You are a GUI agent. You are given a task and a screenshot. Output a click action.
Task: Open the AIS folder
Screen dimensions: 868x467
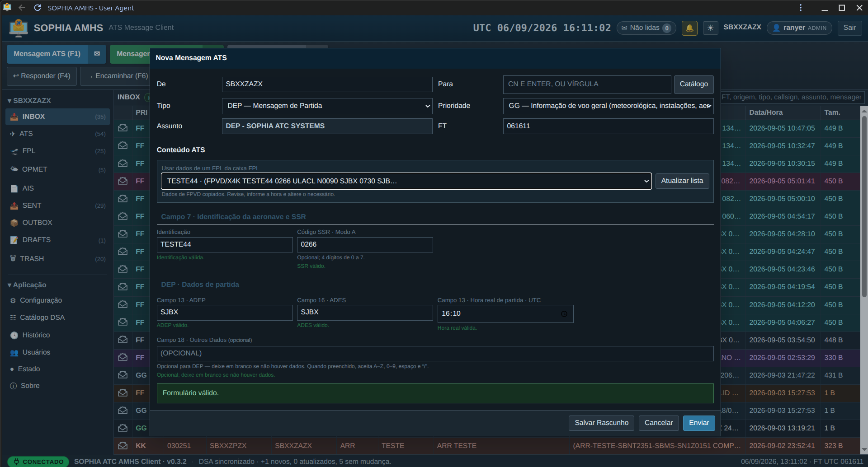(58, 188)
